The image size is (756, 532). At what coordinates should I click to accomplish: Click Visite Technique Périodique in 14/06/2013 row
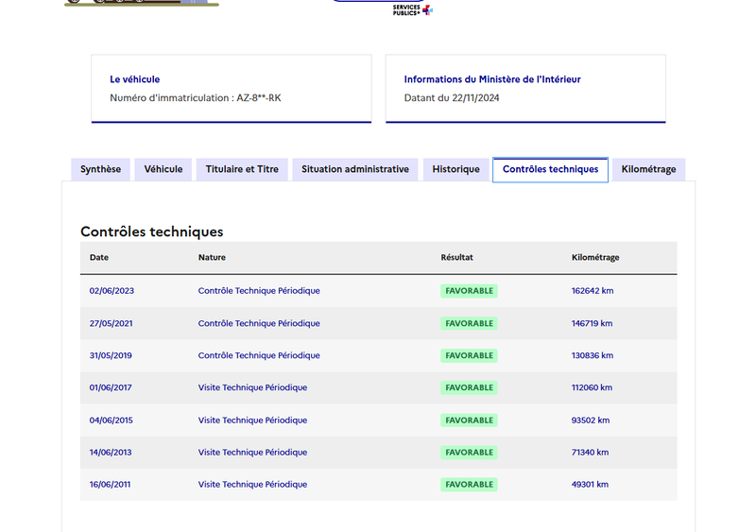[252, 453]
